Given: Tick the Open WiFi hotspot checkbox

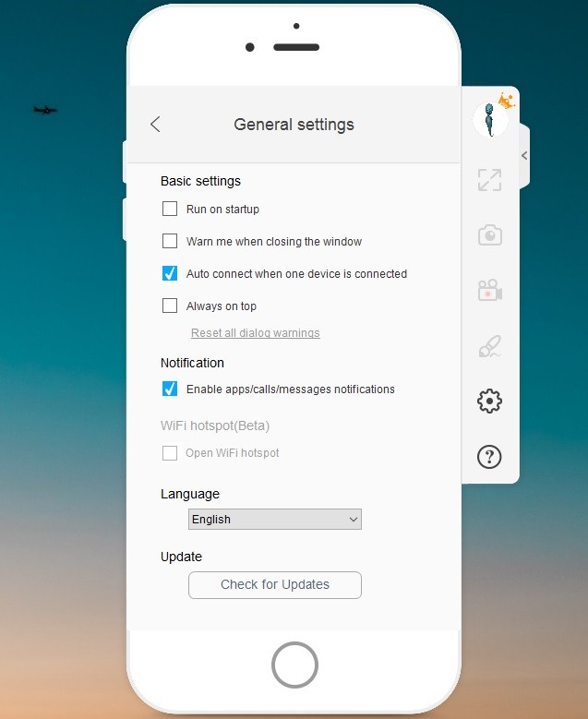Looking at the screenshot, I should pos(170,453).
